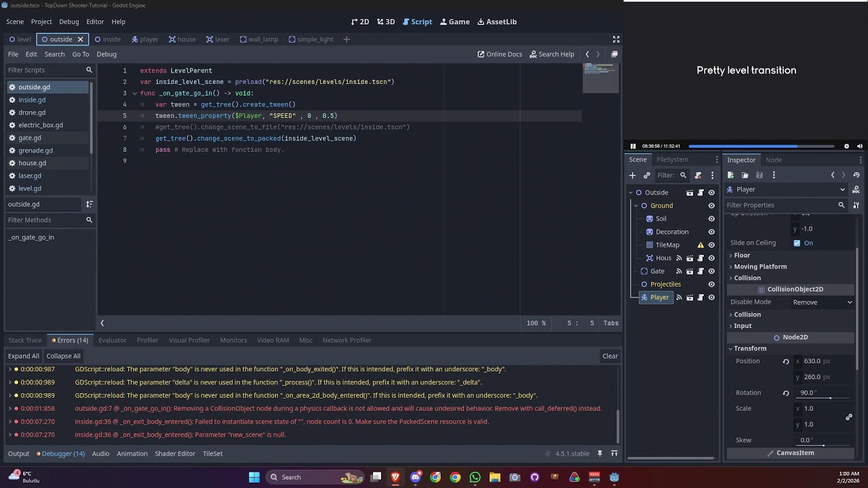868x488 pixels.
Task: Open Inspector object history icon
Action: [x=856, y=176]
